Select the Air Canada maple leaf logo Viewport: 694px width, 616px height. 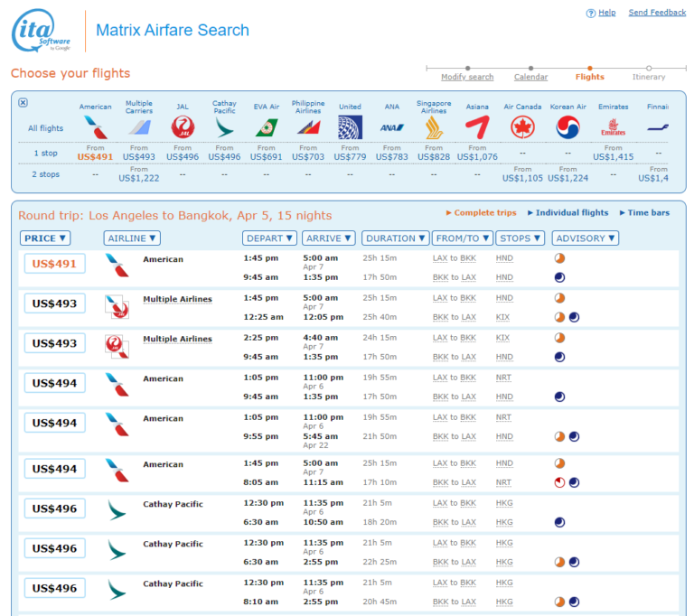click(522, 127)
